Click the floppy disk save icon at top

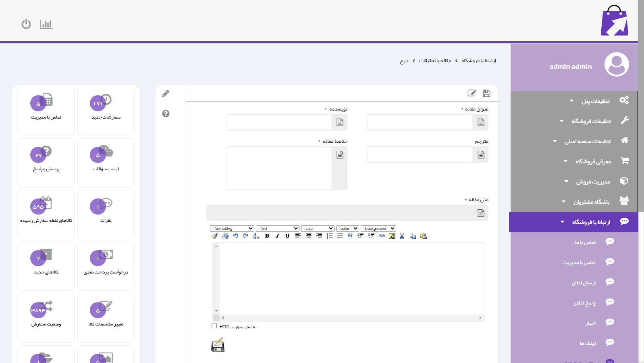486,93
